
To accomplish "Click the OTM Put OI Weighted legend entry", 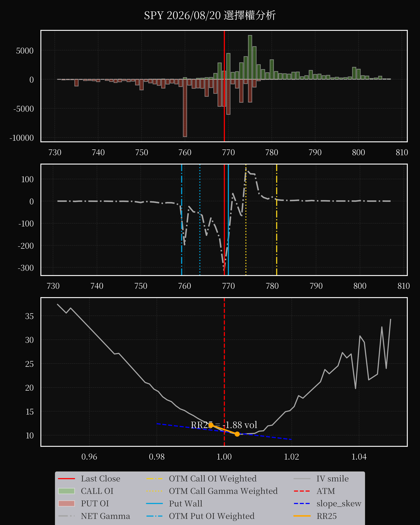I will pyautogui.click(x=200, y=516).
